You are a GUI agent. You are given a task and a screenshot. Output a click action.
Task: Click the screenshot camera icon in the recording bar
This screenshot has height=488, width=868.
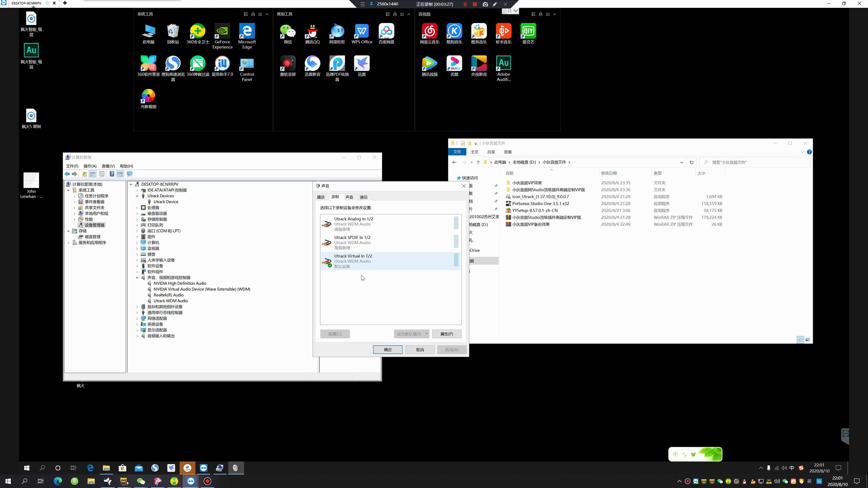(485, 4)
